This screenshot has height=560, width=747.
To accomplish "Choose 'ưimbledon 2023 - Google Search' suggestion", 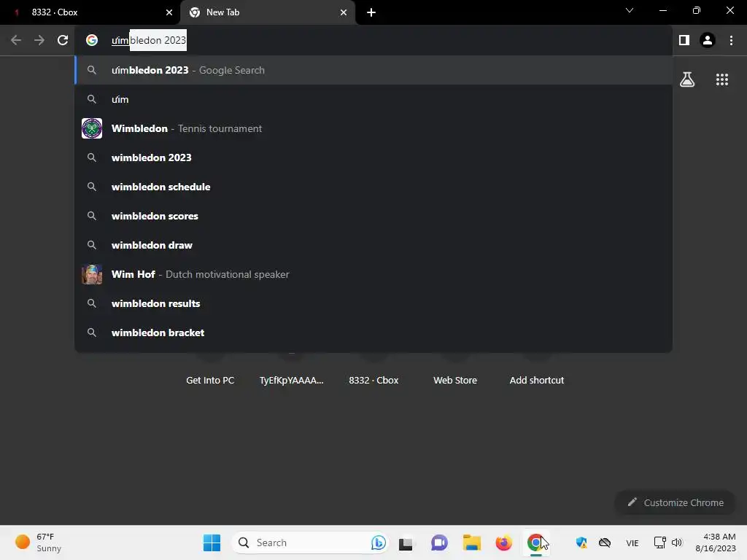I will 373,70.
